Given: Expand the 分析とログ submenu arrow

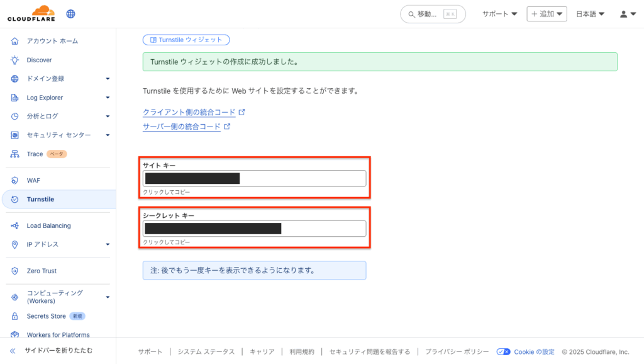Looking at the screenshot, I should click(108, 117).
